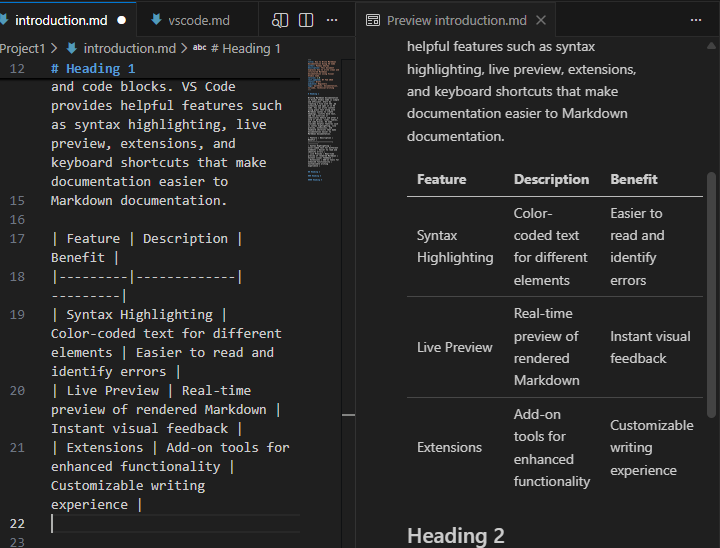Click 'Customizable writing experience' cell
The height and width of the screenshot is (548, 720).
pos(652,447)
